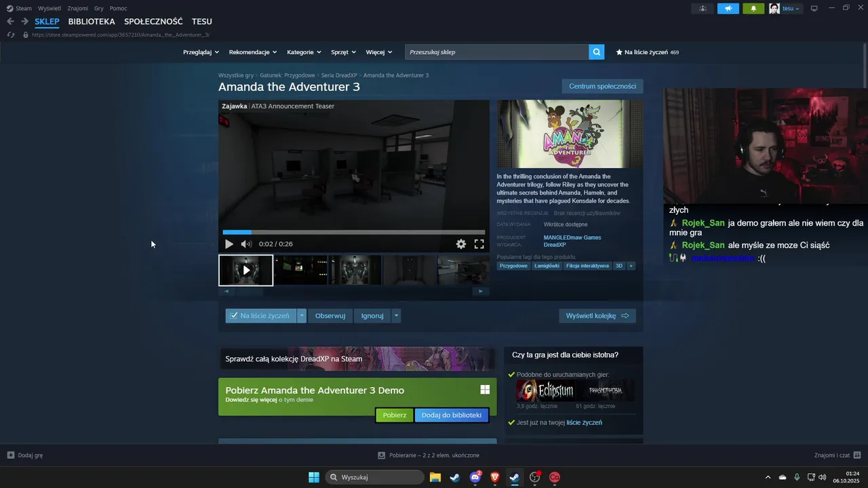
Task: Open the Pomoc menu
Action: (119, 8)
